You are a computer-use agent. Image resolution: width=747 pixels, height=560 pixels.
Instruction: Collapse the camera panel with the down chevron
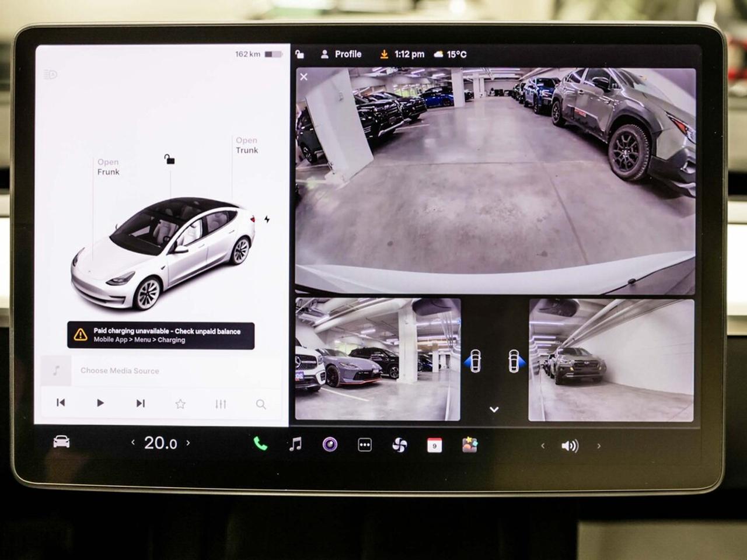click(x=494, y=408)
